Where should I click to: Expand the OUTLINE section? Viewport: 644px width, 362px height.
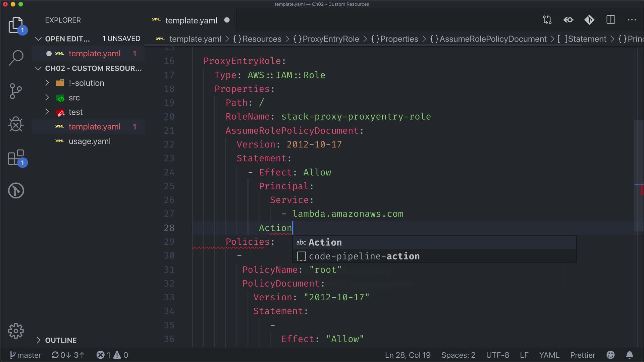[x=61, y=340]
